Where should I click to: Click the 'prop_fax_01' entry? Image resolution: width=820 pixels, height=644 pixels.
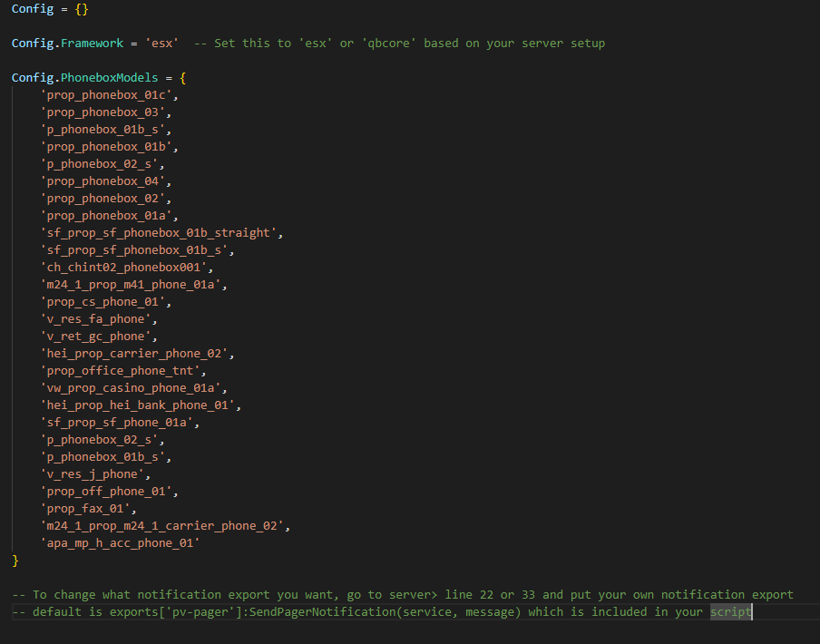85,509
